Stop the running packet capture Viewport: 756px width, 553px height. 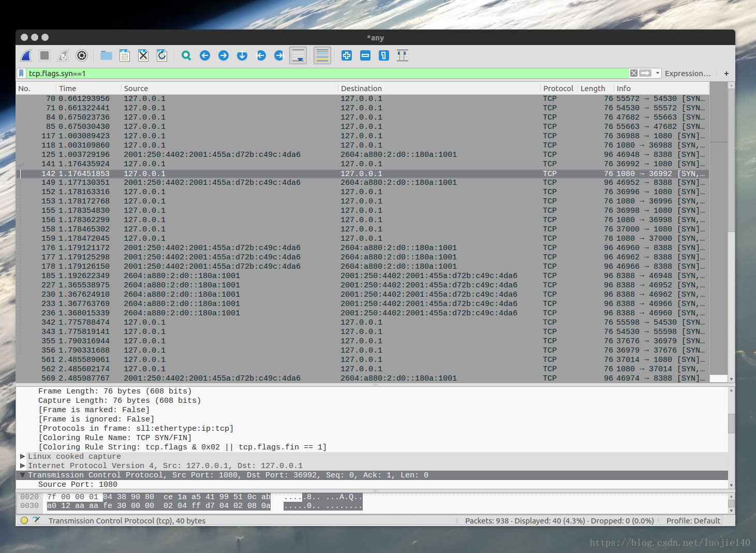(45, 55)
